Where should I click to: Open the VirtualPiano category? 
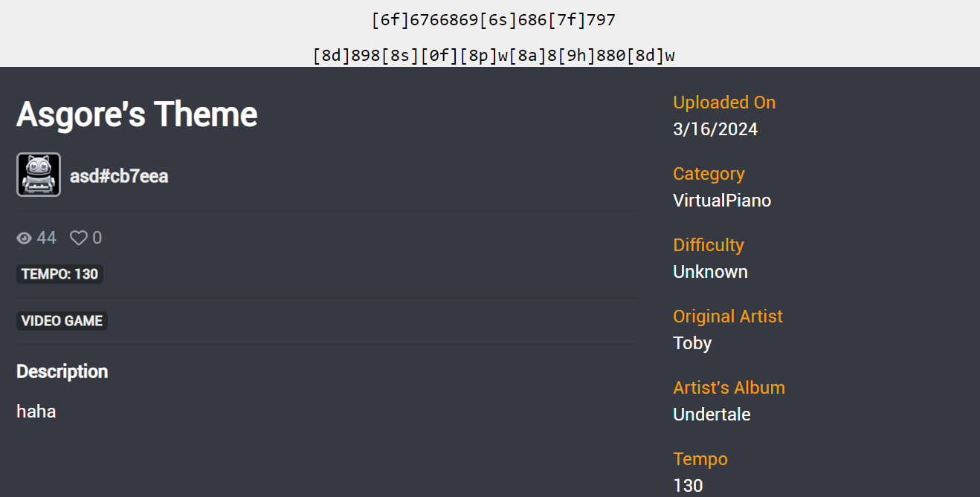coord(722,201)
